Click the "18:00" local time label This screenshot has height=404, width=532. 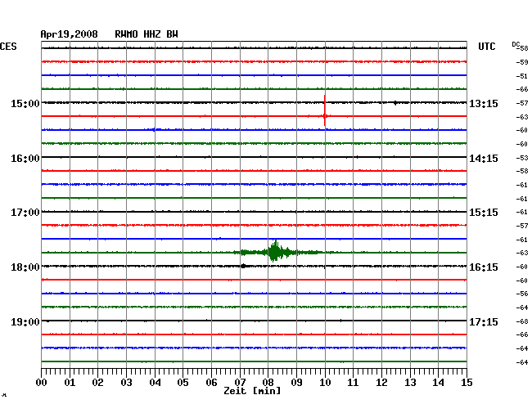point(25,267)
